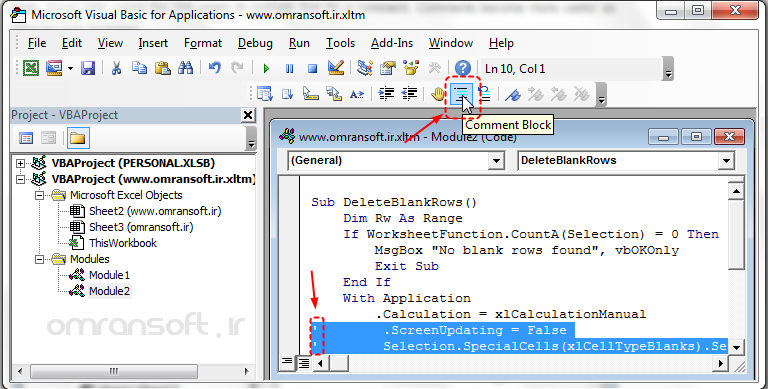
Task: Open the Project Explorer icon
Action: point(364,68)
